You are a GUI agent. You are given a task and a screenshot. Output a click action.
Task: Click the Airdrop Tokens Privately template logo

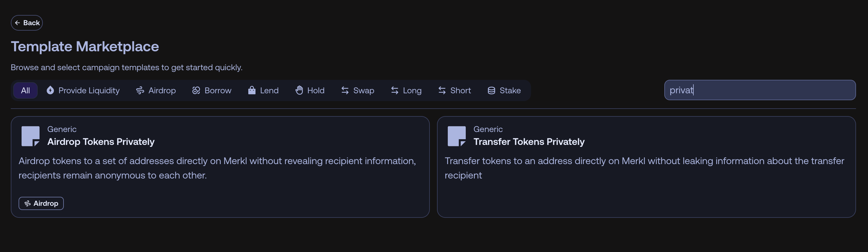(x=30, y=136)
